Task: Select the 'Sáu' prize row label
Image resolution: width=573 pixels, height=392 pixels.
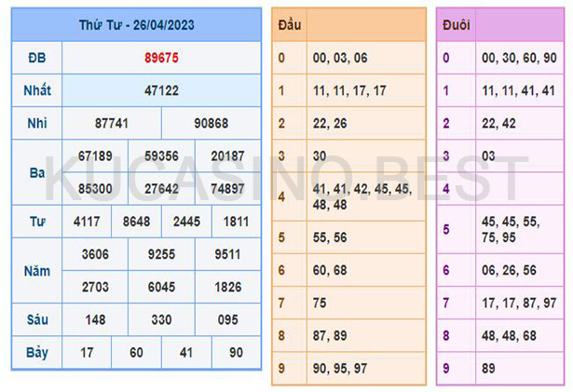Action: coord(37,319)
